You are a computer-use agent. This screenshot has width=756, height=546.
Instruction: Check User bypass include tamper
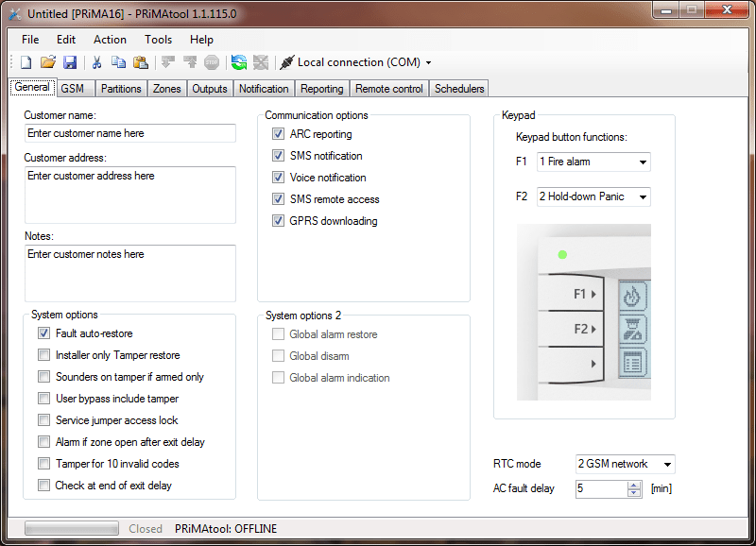pos(43,398)
